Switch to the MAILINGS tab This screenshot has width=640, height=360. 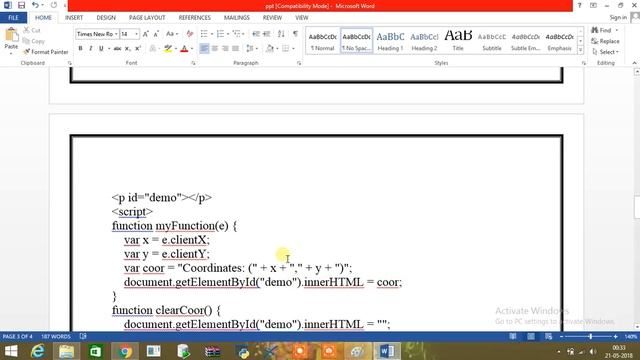[x=237, y=18]
